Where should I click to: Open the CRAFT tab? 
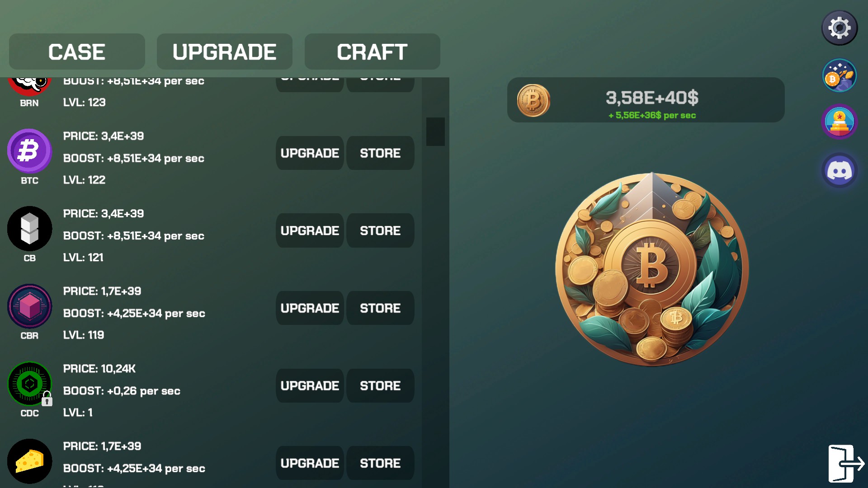coord(372,52)
